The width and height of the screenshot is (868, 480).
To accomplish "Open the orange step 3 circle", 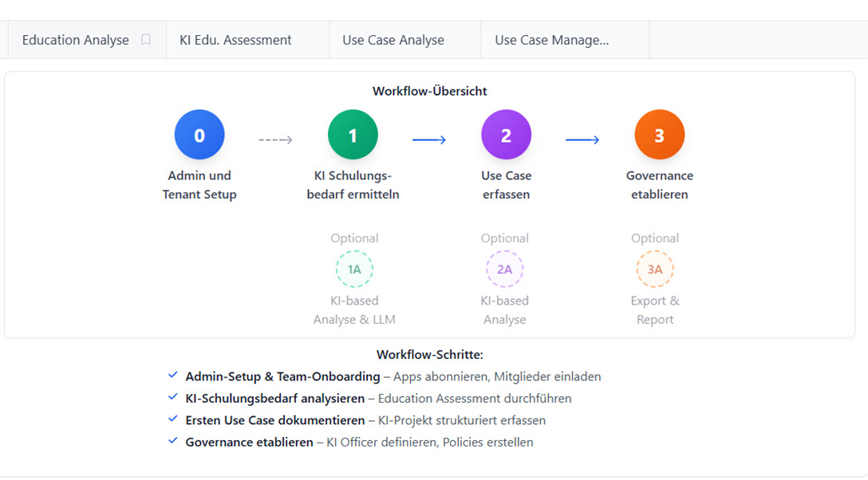I will [x=659, y=135].
